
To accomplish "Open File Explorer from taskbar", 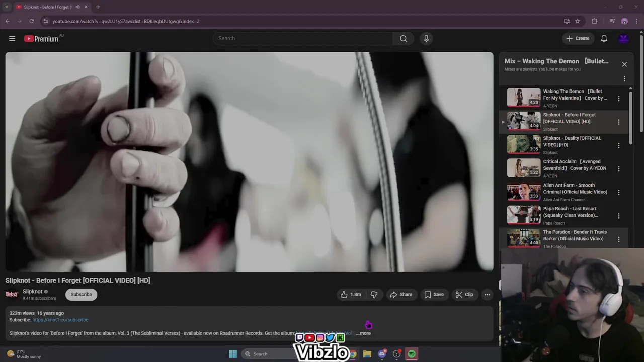I will [x=367, y=354].
